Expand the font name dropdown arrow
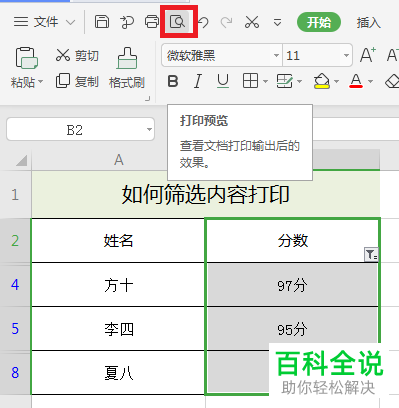 point(276,55)
